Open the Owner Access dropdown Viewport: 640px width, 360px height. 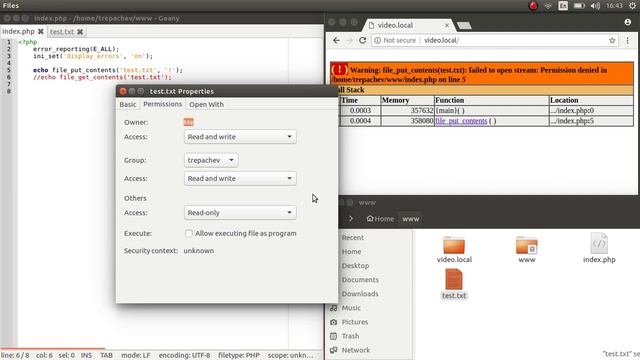point(240,137)
